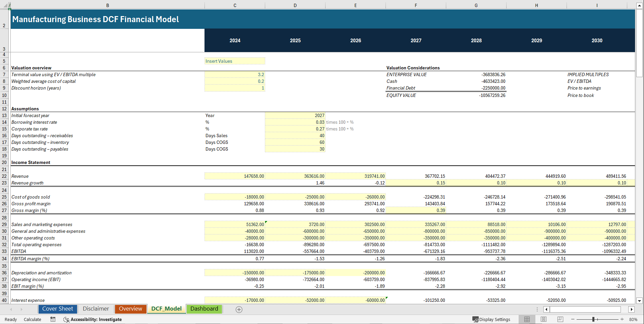Click the vertical scrollbar down arrow
This screenshot has width=644, height=324.
(x=640, y=301)
